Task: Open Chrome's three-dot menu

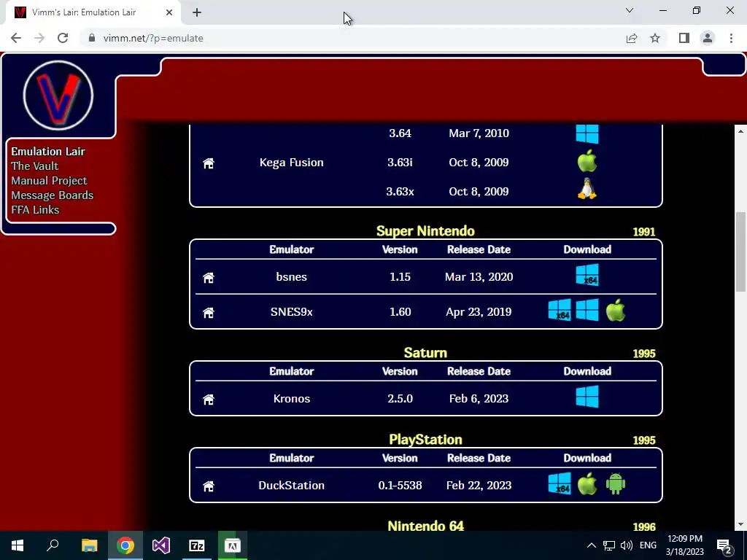Action: pos(731,38)
